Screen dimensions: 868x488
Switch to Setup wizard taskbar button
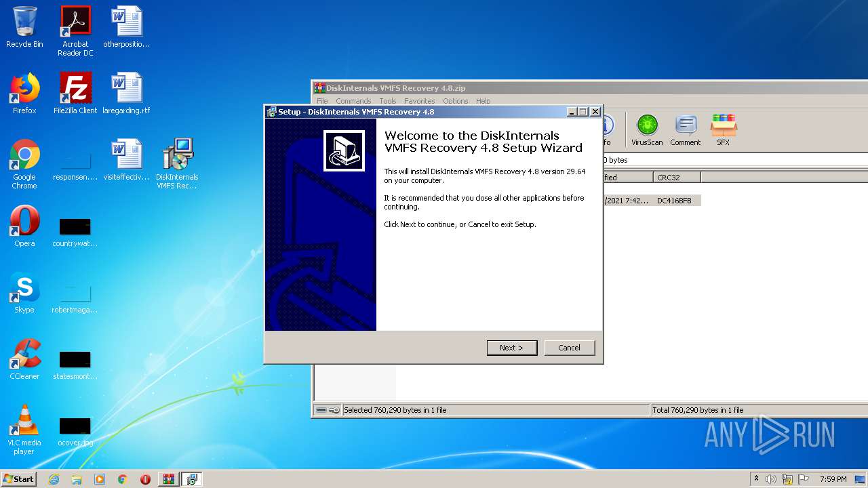click(x=192, y=479)
